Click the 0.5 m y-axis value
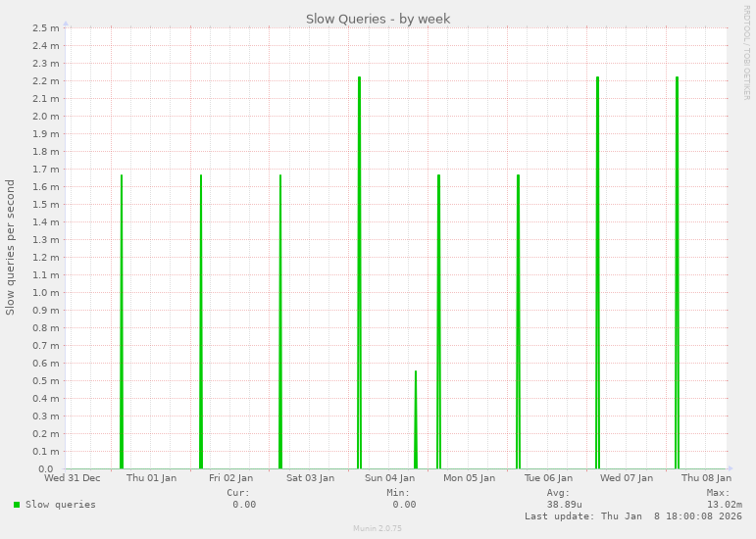756x539 pixels. (x=46, y=381)
